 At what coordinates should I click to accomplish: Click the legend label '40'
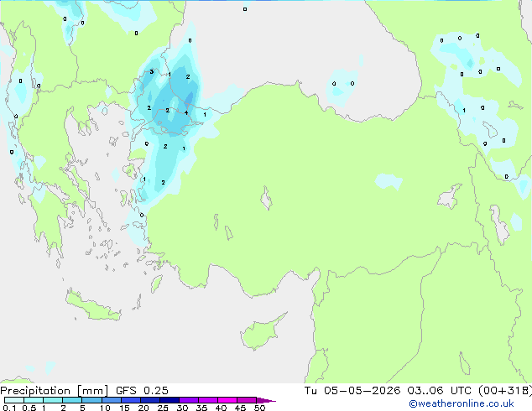(221, 408)
